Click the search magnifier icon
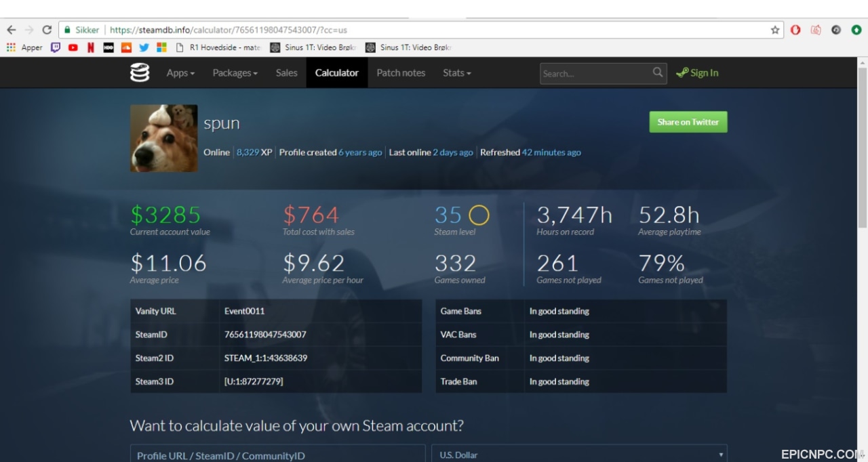The height and width of the screenshot is (462, 868). 658,72
